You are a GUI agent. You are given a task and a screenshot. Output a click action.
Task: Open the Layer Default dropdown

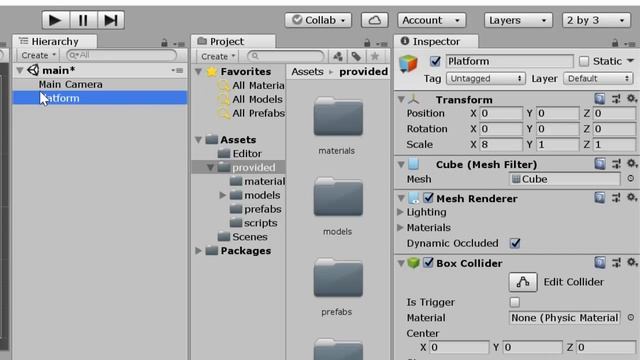(x=598, y=78)
